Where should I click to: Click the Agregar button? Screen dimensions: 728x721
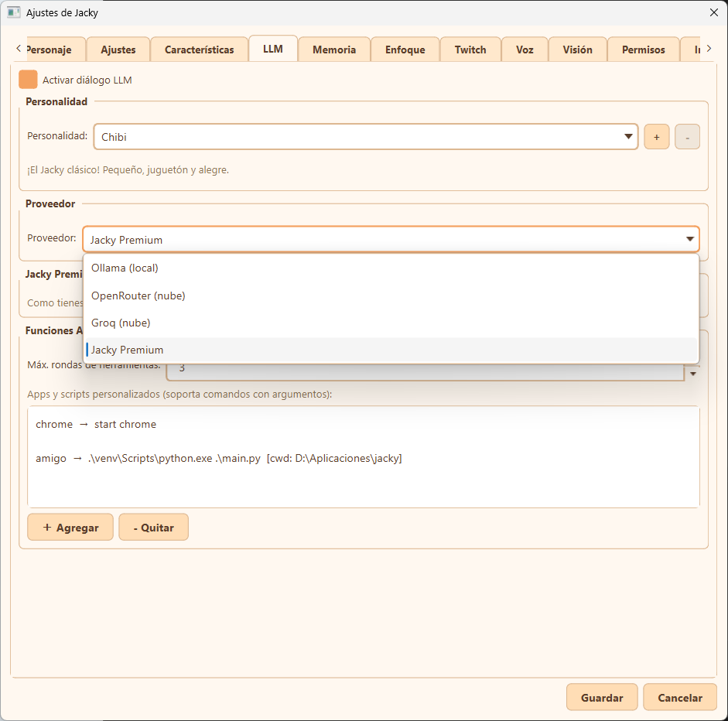tap(70, 528)
